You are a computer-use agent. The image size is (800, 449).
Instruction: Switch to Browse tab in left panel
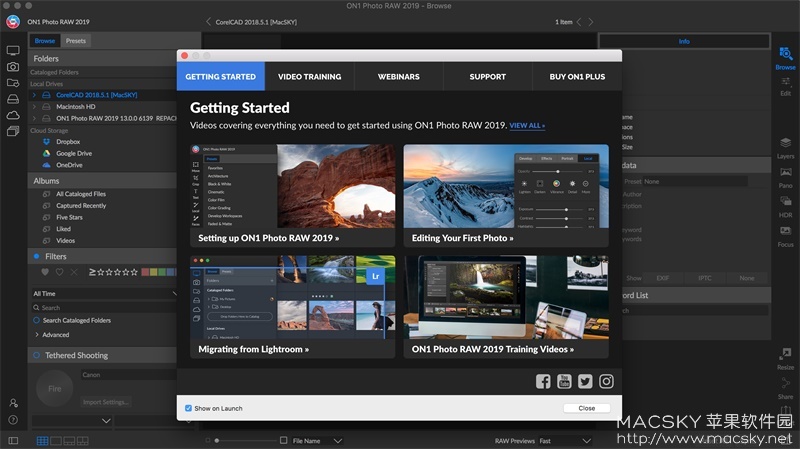point(45,41)
